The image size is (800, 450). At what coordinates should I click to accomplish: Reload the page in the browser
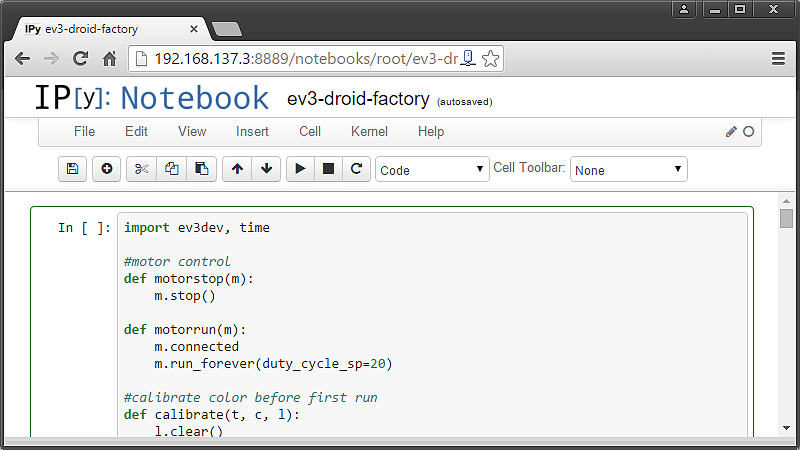point(80,59)
